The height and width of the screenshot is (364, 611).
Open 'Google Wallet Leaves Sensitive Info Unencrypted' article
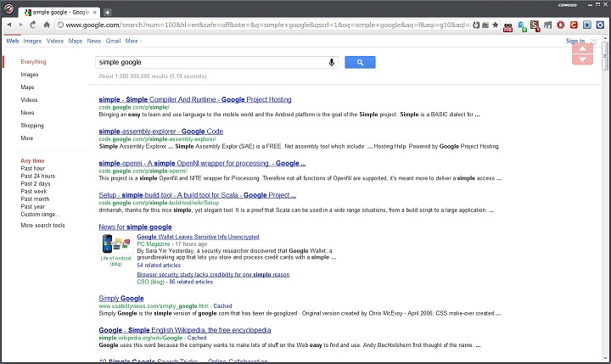198,237
